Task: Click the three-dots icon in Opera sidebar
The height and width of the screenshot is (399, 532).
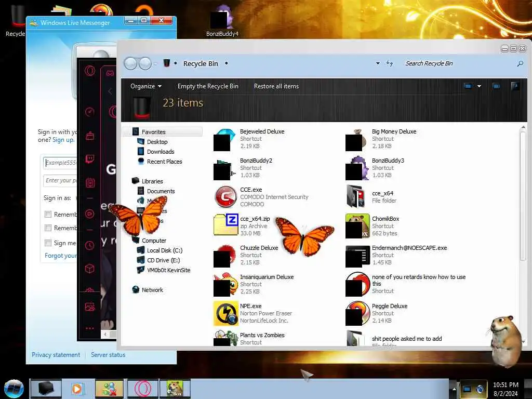Action: pyautogui.click(x=90, y=328)
